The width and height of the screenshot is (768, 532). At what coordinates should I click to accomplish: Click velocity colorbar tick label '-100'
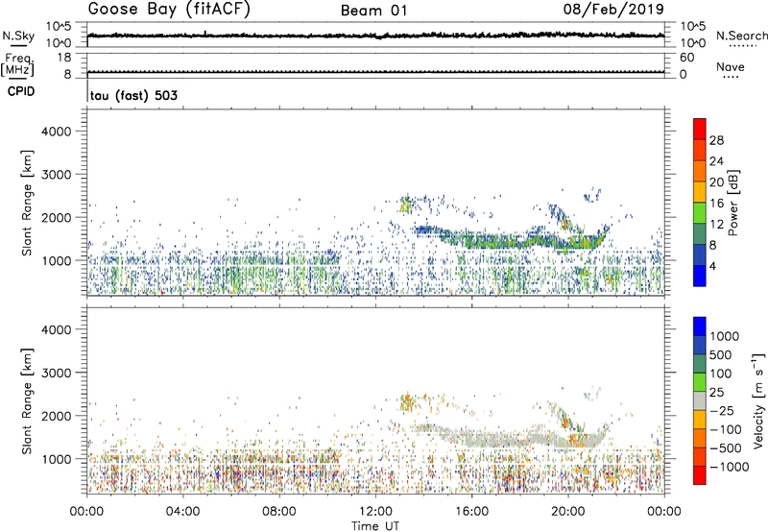pos(725,429)
